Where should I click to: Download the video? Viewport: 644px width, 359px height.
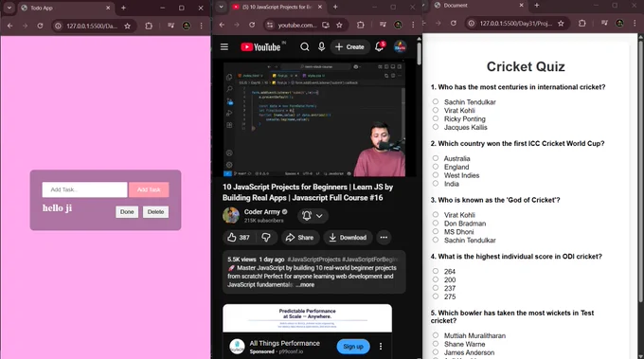point(348,238)
